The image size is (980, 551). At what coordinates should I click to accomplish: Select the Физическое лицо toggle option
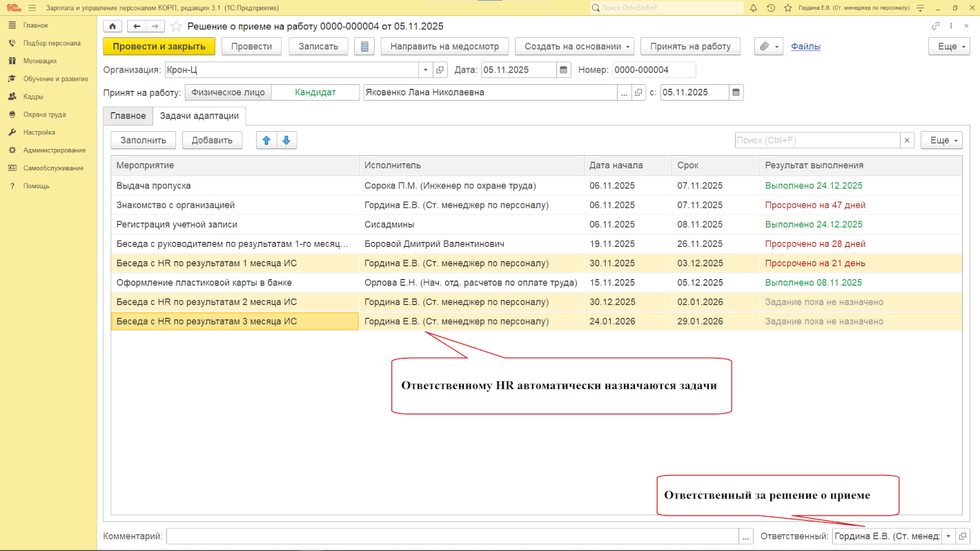pos(228,92)
